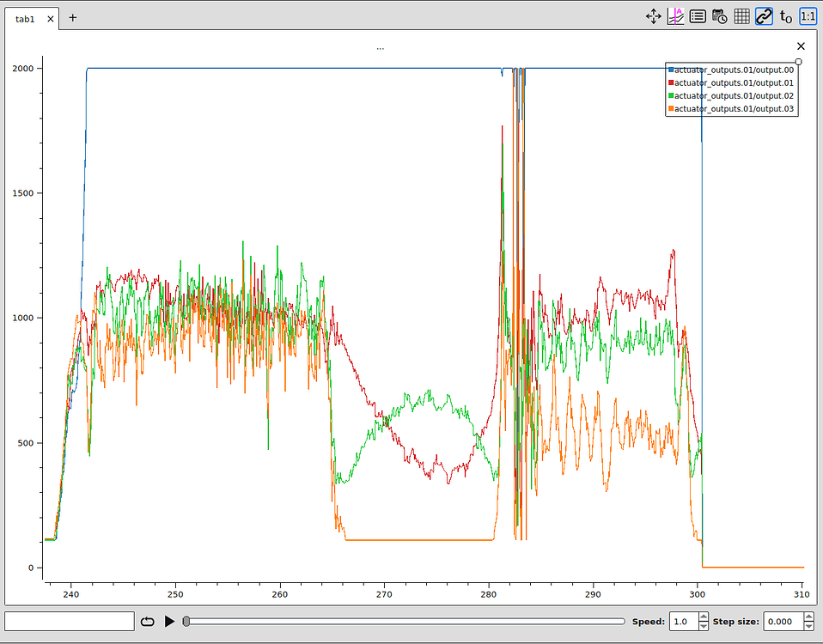
Task: Click the blue swatch of output.00
Action: (671, 70)
